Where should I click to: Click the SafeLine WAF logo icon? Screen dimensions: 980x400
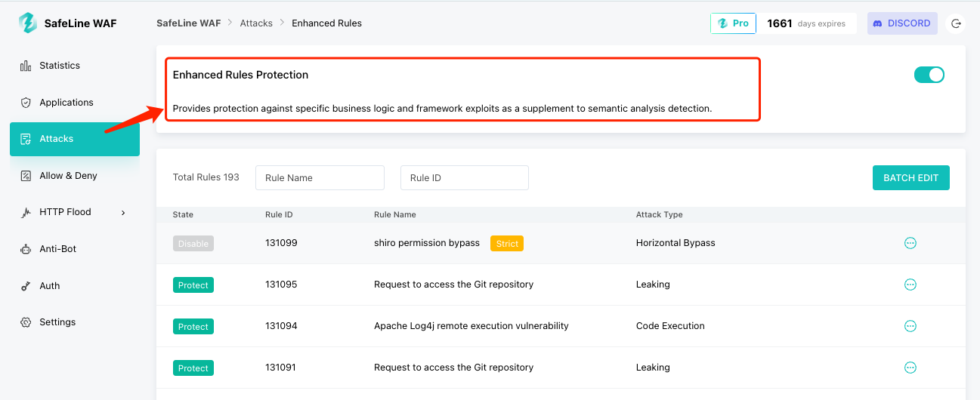coord(27,23)
